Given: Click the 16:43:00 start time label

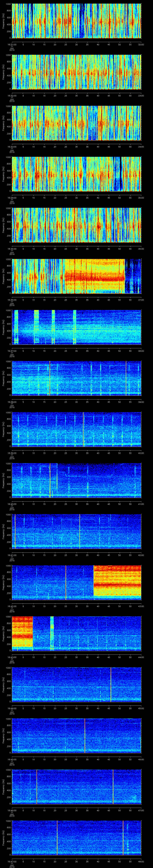Looking at the screenshot, I should click(12, 657).
